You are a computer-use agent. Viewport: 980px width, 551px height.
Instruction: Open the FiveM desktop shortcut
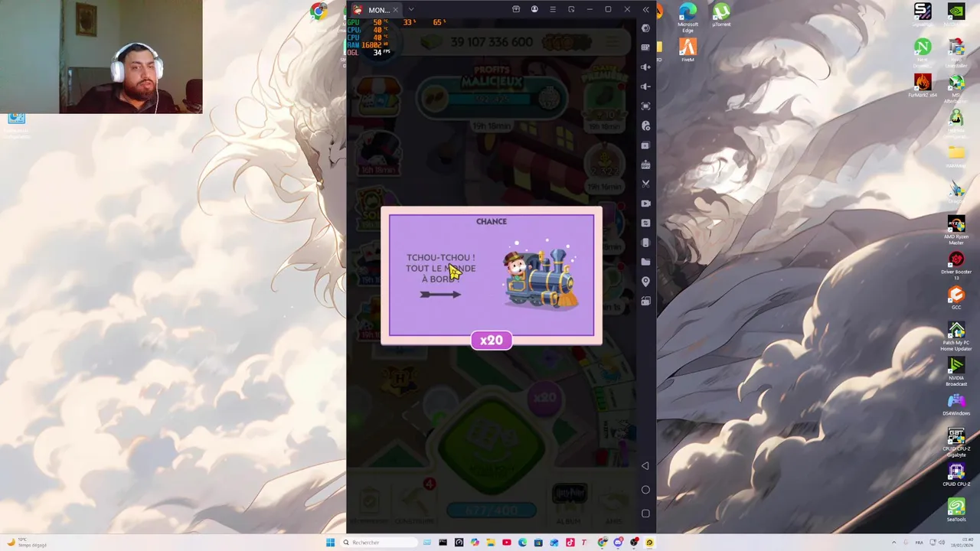688,51
